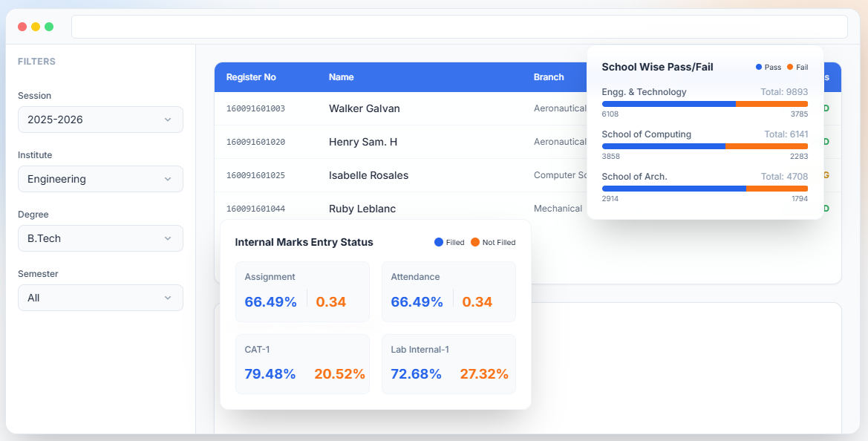
Task: Click the Institute dropdown chevron icon
Action: 169,179
